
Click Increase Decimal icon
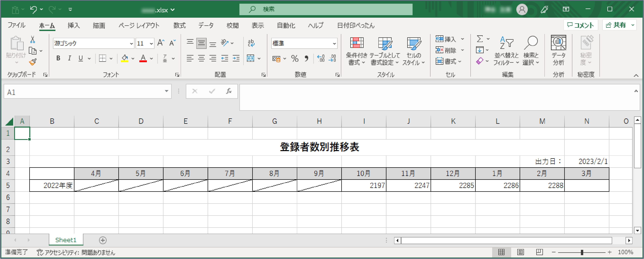[321, 58]
